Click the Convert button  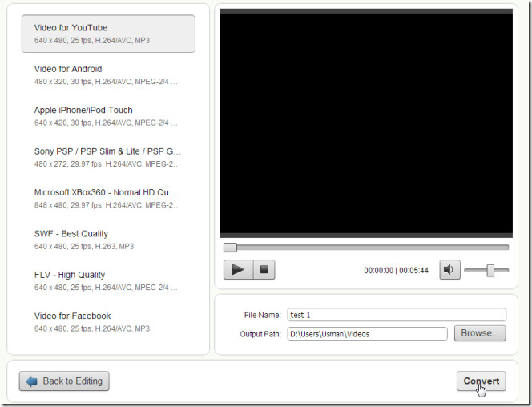(481, 381)
